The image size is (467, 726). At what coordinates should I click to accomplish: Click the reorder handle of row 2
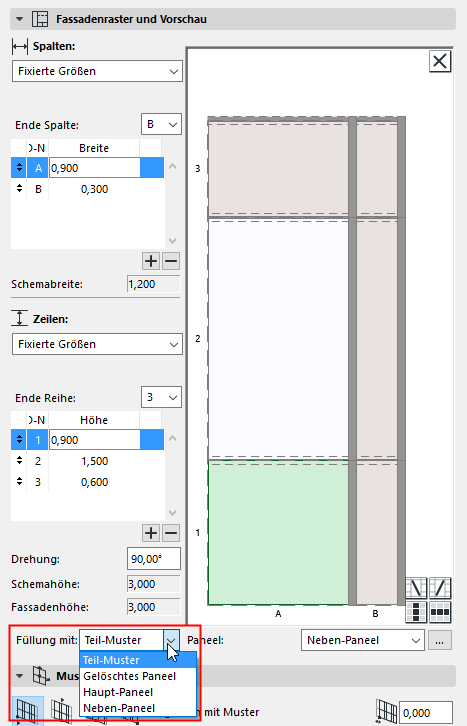[x=19, y=461]
